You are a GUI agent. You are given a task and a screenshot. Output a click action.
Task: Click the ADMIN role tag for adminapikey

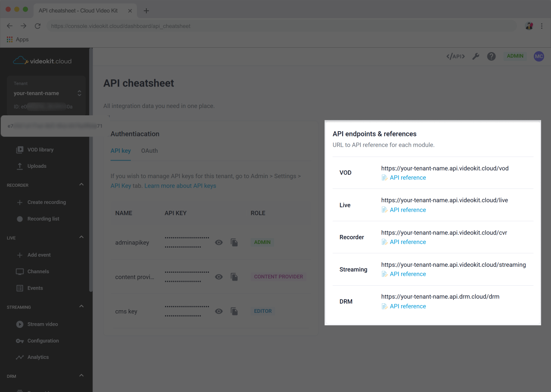[262, 242]
